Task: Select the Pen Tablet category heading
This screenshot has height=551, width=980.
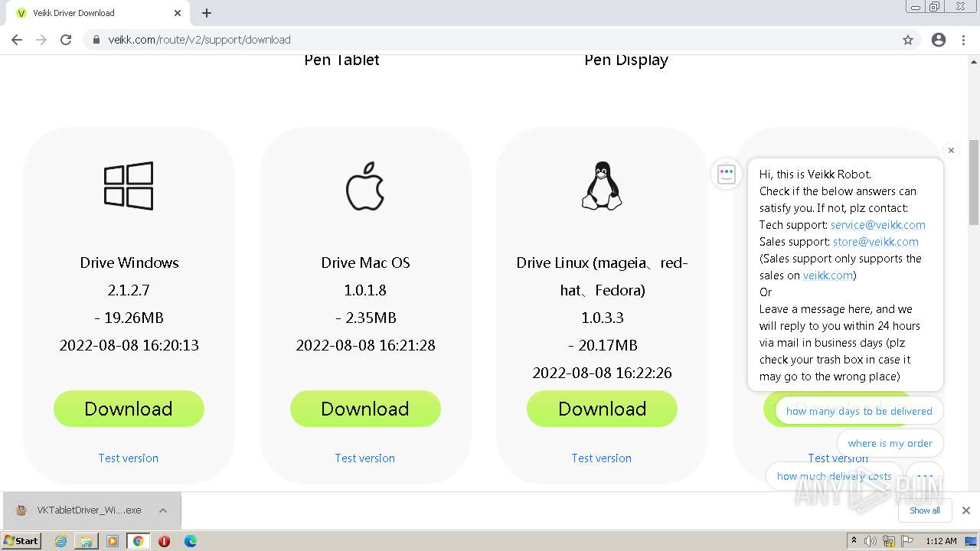Action: tap(341, 60)
